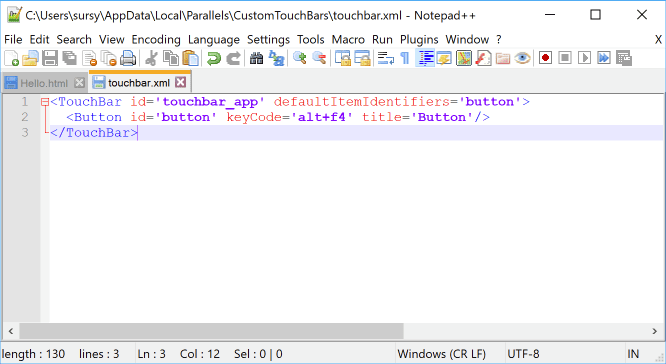Toggle synchronize vertical scrolling icon
Screen dimensions: 666x364
coord(343,58)
